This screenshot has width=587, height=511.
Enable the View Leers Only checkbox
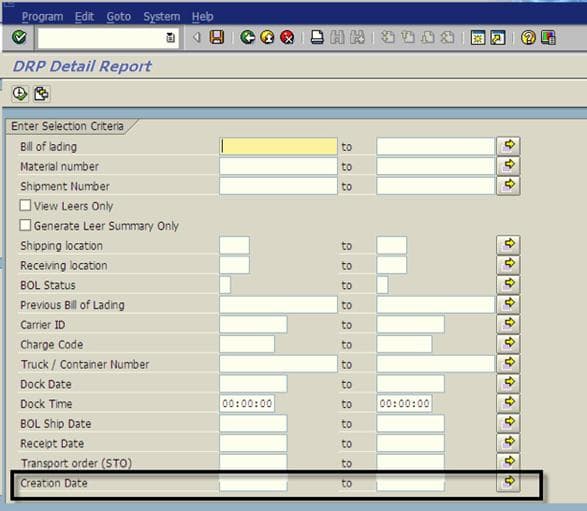tap(25, 206)
